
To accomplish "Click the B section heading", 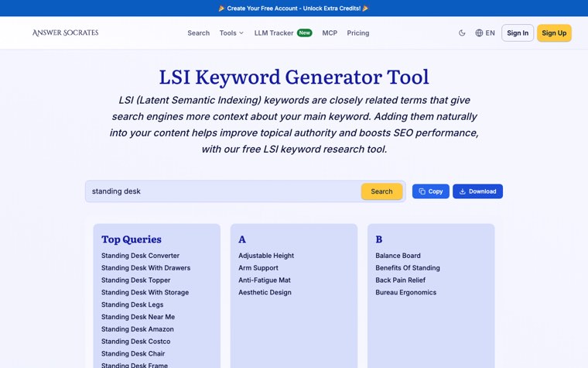I will point(379,239).
